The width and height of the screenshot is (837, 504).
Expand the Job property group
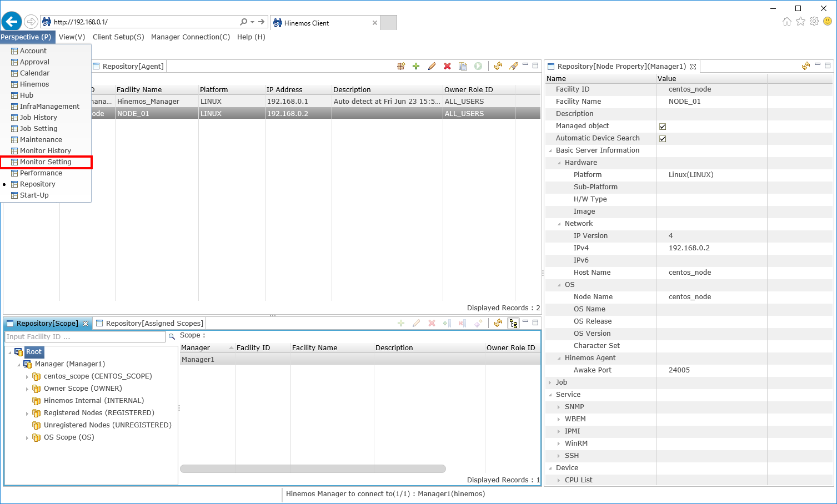tap(550, 382)
